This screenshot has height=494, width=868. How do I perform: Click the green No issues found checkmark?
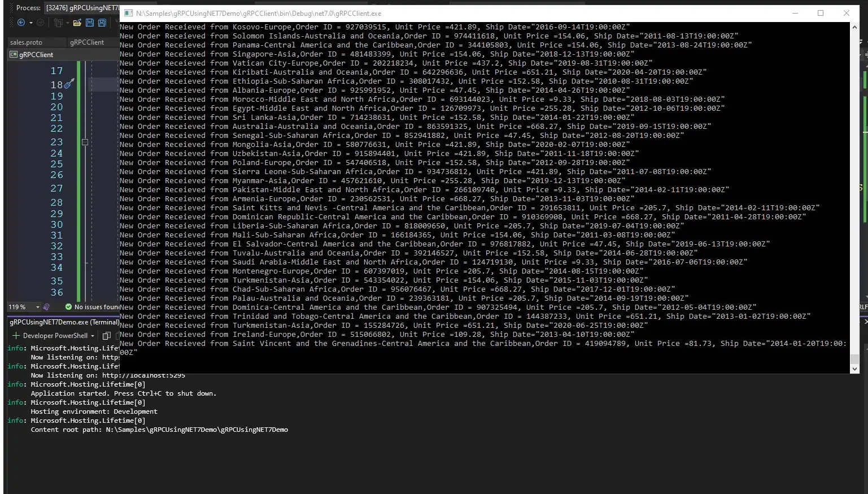68,307
